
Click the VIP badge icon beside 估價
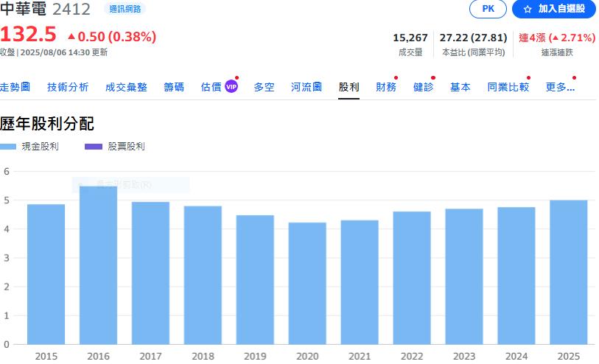tap(231, 87)
